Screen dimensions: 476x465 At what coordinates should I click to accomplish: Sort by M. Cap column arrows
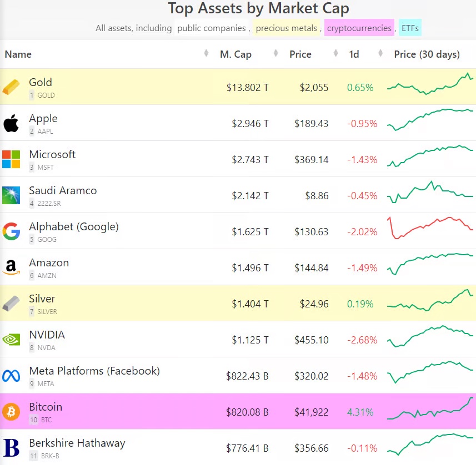(x=276, y=54)
